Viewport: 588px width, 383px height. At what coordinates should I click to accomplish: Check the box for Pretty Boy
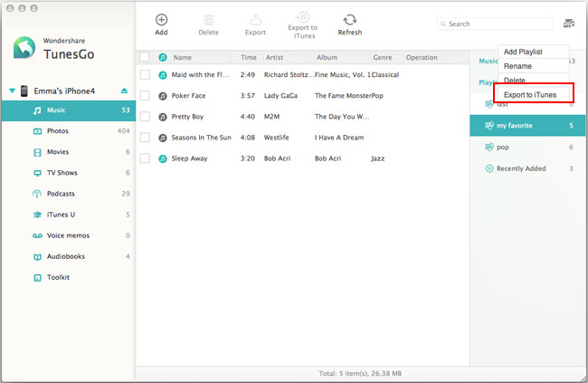145,117
